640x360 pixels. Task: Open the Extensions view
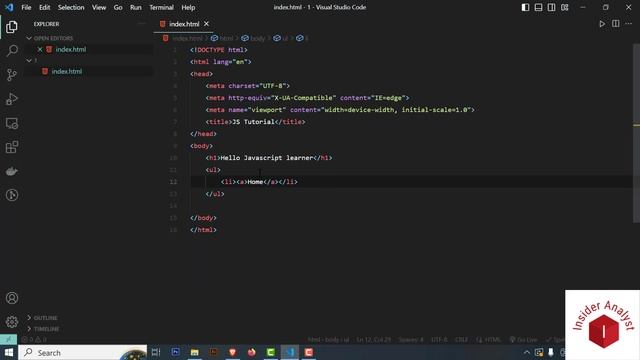pyautogui.click(x=12, y=147)
